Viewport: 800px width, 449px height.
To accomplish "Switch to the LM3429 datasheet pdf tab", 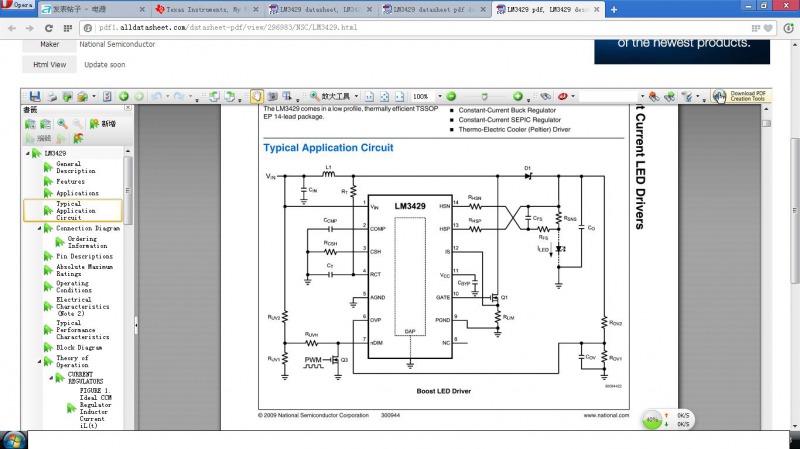I will 433,9.
